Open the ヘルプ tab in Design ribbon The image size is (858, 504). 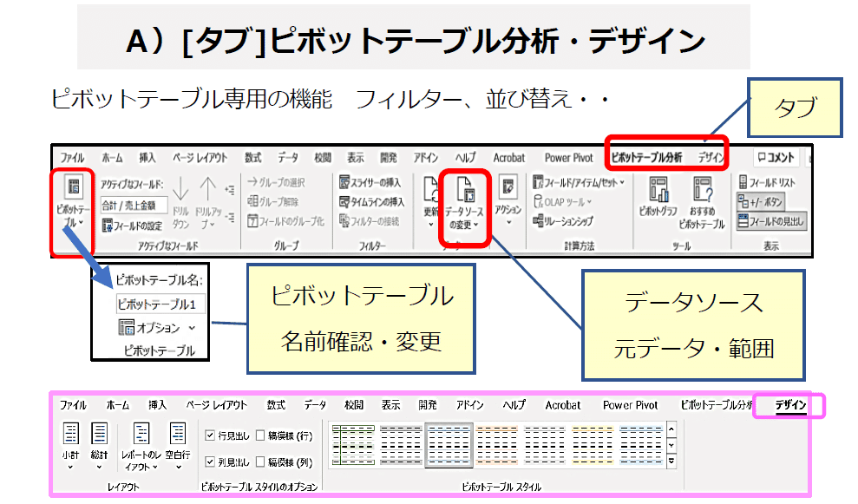pyautogui.click(x=514, y=405)
